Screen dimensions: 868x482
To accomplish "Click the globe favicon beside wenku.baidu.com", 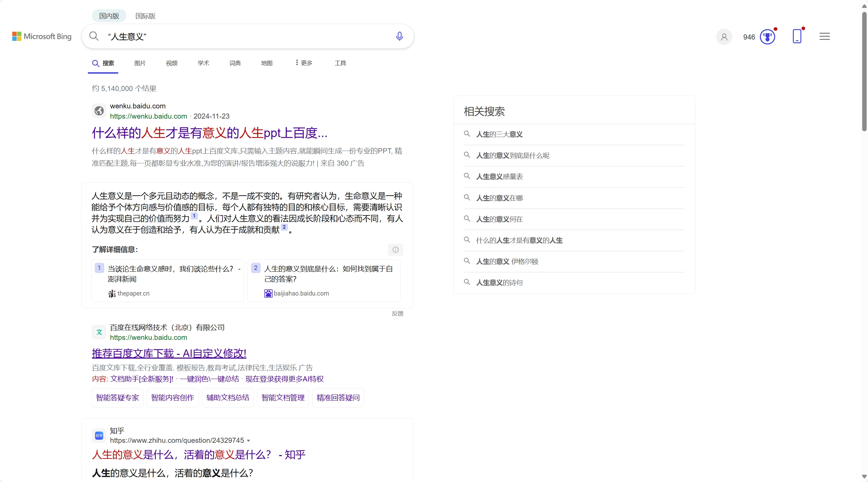I will pos(99,111).
